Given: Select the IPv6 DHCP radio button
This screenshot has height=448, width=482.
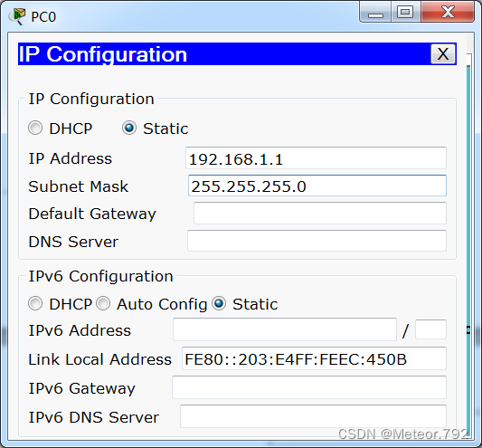Looking at the screenshot, I should coord(35,304).
